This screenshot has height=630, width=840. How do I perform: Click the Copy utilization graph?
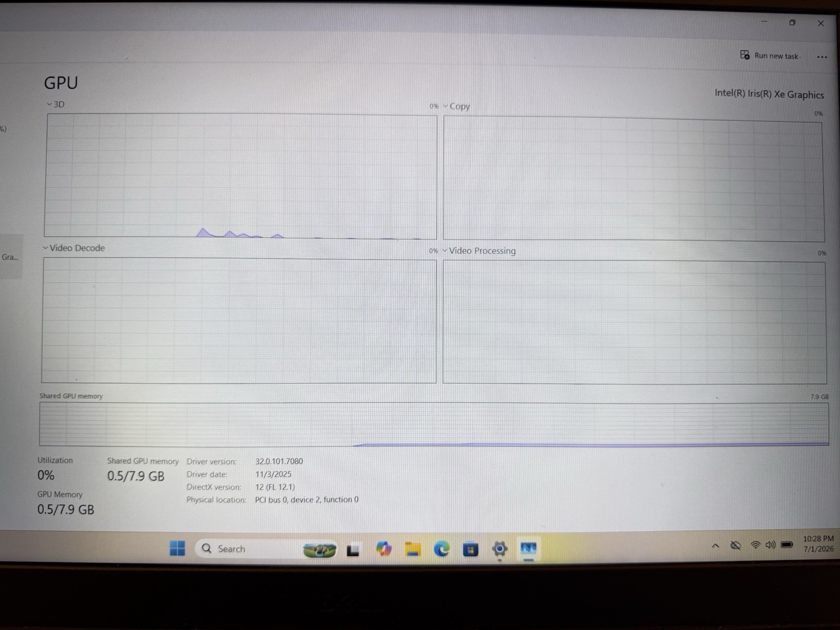[x=633, y=179]
